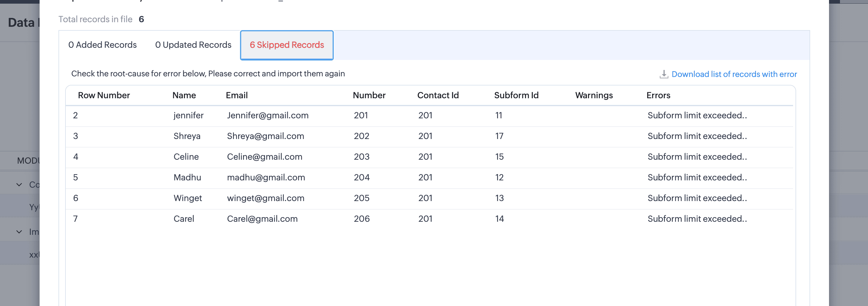The image size is (868, 306).
Task: Switch to the 0 Updated Records tab
Action: (193, 45)
